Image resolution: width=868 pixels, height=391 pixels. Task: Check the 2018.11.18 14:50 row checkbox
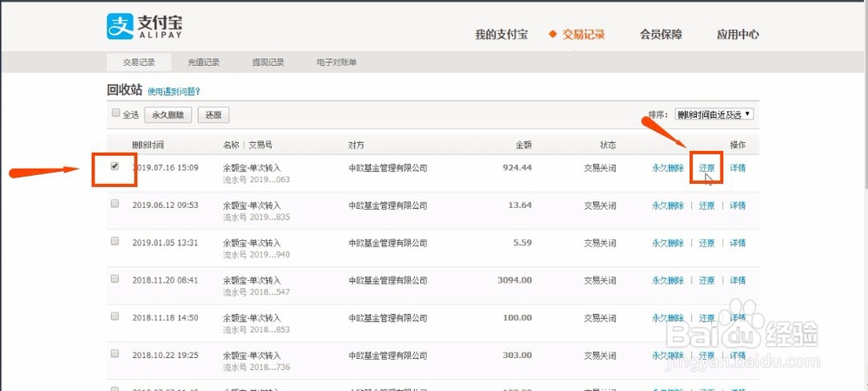[x=115, y=316]
